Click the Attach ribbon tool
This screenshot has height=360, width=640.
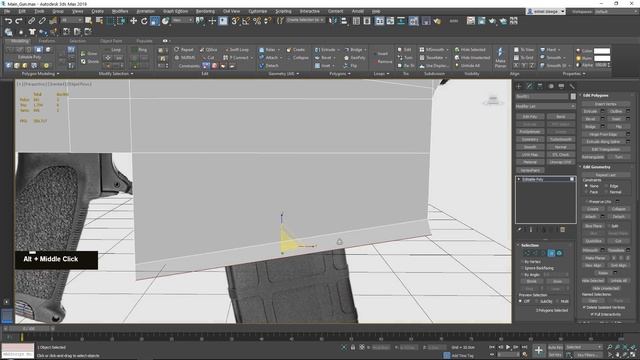269,58
